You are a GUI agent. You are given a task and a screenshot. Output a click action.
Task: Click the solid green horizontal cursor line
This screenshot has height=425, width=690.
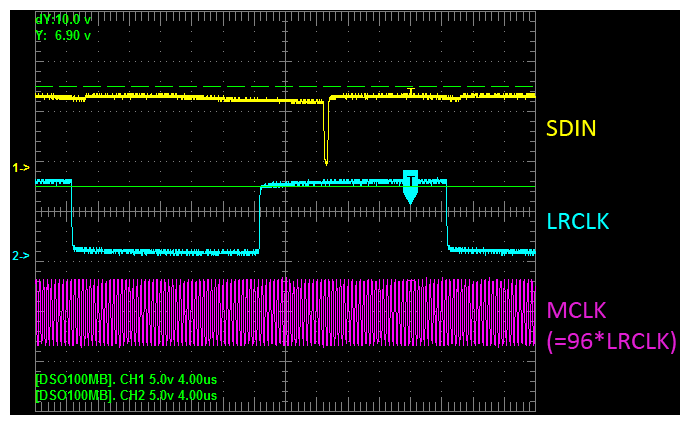[285, 187]
